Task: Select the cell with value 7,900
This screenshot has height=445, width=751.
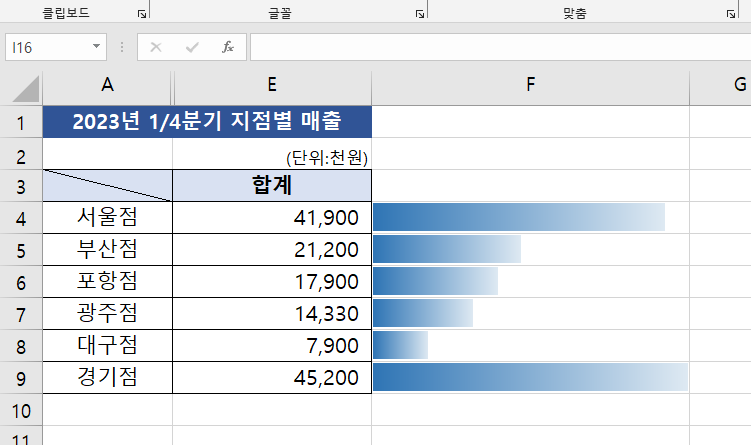Action: tap(272, 346)
